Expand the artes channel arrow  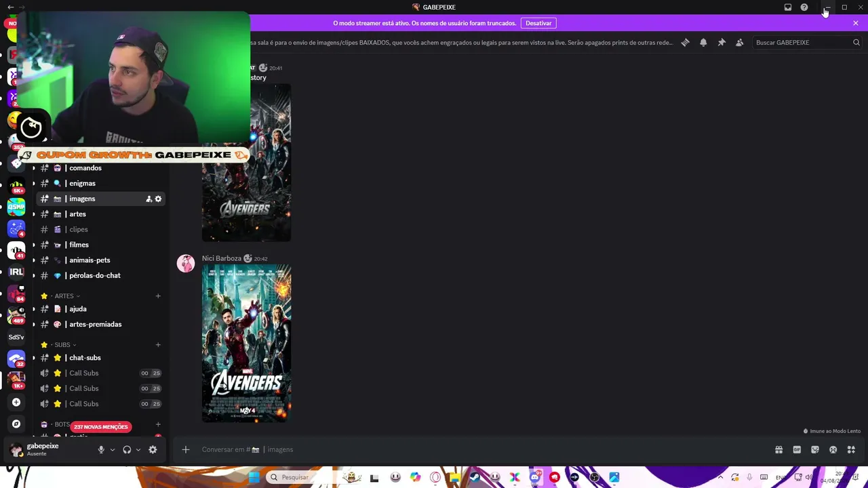point(34,214)
